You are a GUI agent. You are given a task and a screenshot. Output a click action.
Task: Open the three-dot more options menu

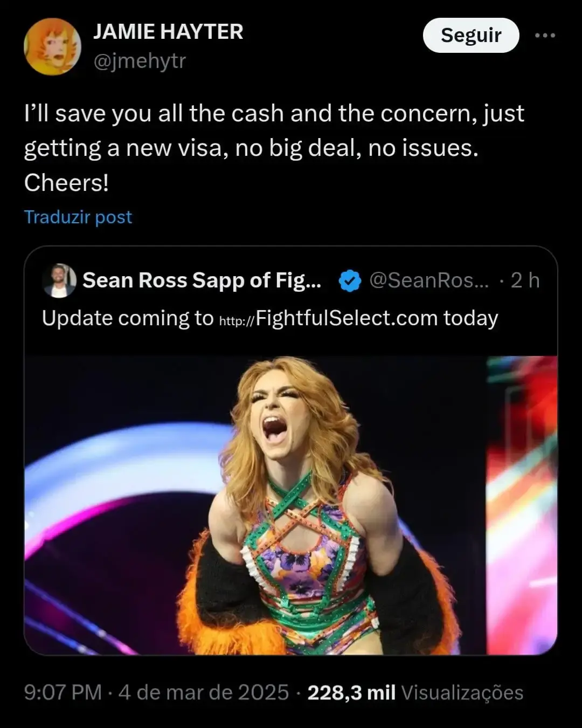545,36
